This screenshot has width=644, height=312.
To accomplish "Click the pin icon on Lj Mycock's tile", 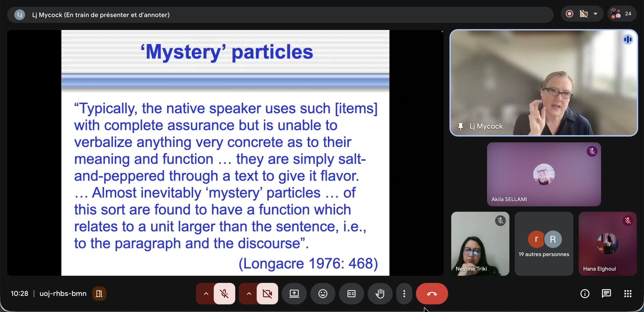I will (x=461, y=126).
